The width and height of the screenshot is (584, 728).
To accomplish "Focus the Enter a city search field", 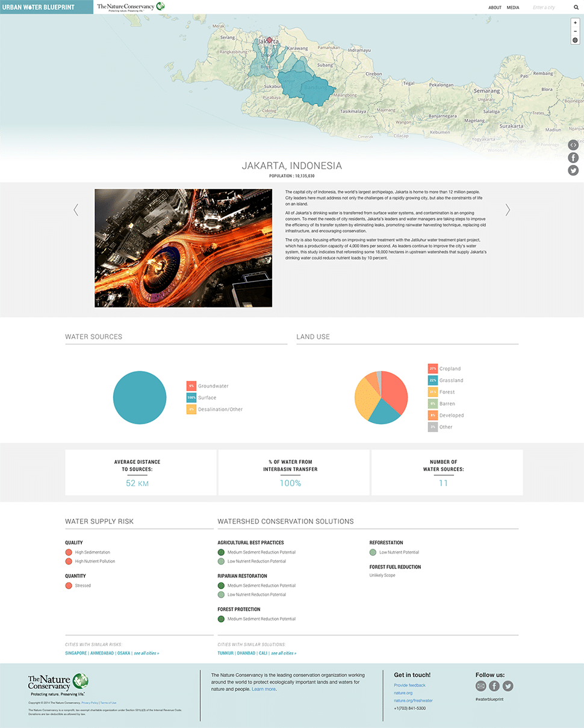I will (x=551, y=7).
